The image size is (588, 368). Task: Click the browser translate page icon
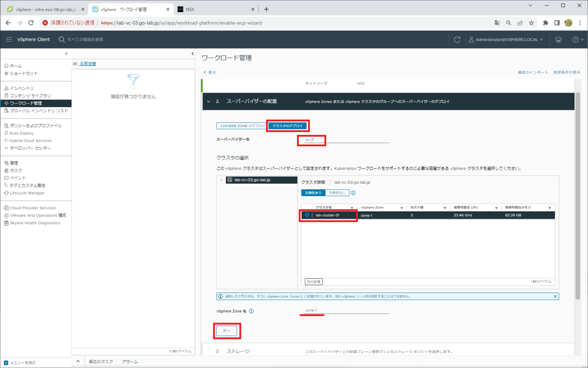(497, 23)
